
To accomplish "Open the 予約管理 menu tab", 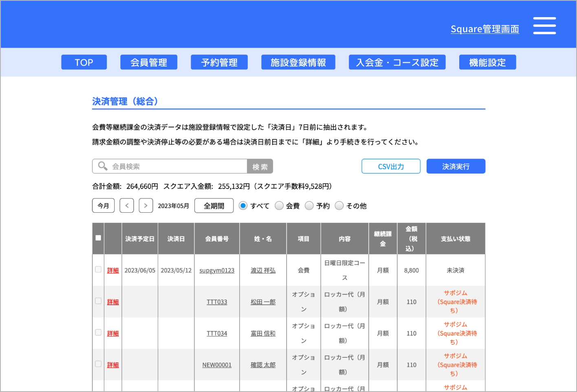I will tap(219, 62).
